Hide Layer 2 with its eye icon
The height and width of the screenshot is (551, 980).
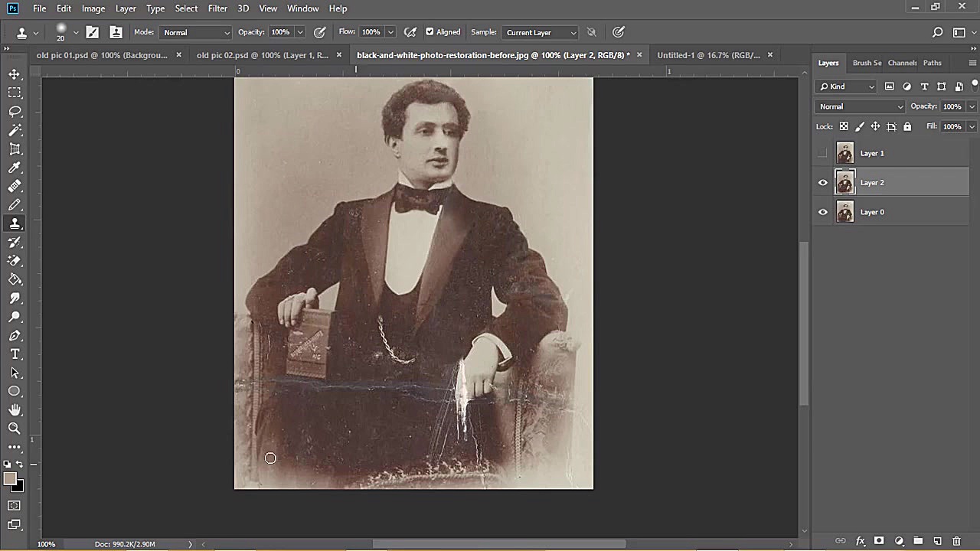point(823,183)
